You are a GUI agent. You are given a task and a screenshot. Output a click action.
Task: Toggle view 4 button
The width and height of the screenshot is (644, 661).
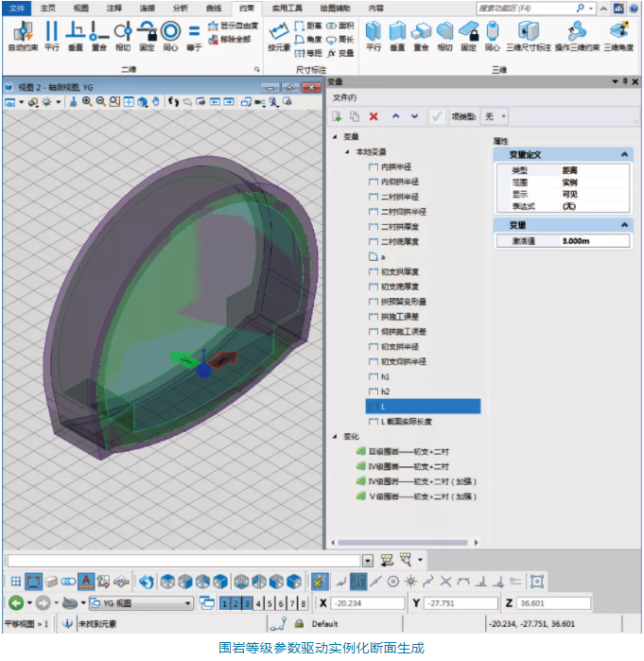pos(258,603)
